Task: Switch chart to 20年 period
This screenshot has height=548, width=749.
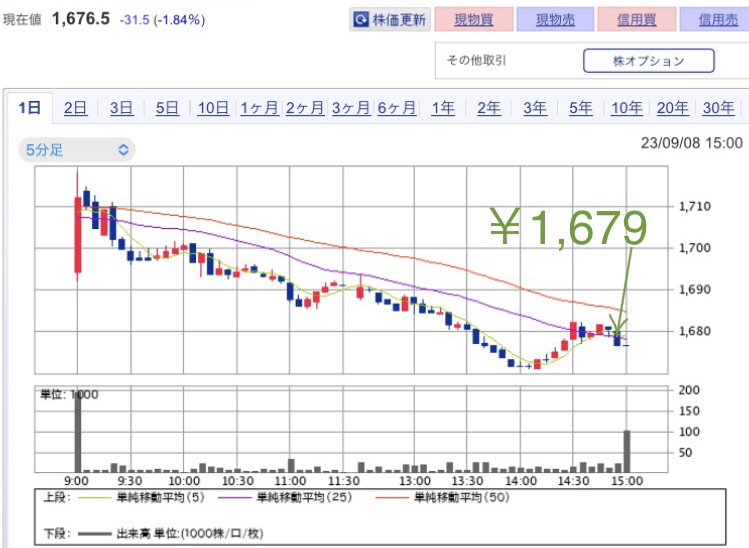Action: point(673,108)
